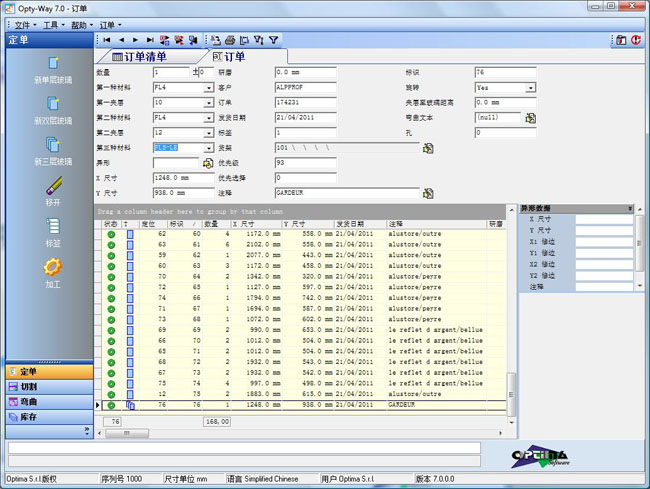Screen dimensions: 650x489
Task: Expand the 第二种材料 dropdown
Action: (x=209, y=118)
